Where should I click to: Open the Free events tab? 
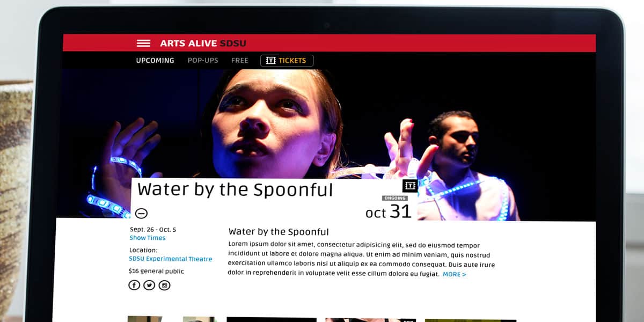(x=239, y=61)
